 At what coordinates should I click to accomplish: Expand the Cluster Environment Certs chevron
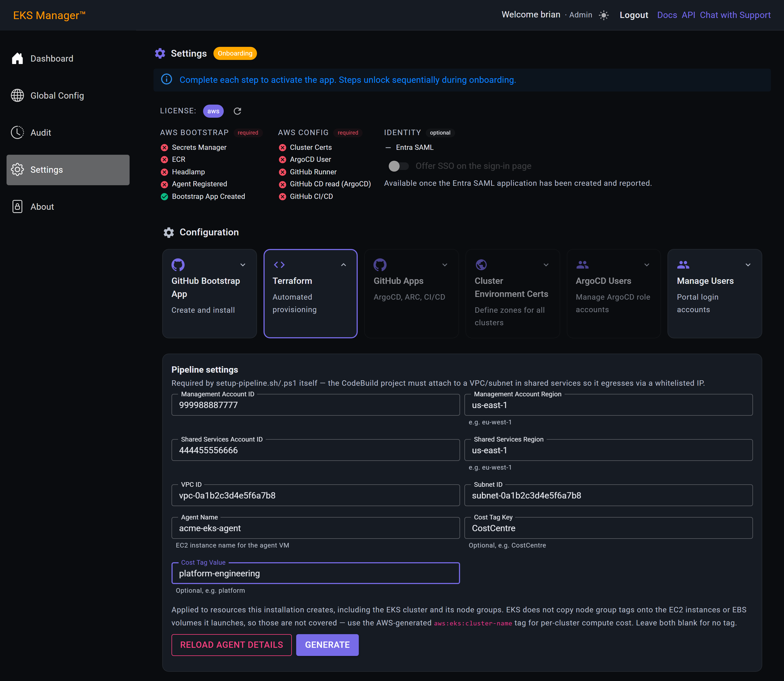coord(546,265)
